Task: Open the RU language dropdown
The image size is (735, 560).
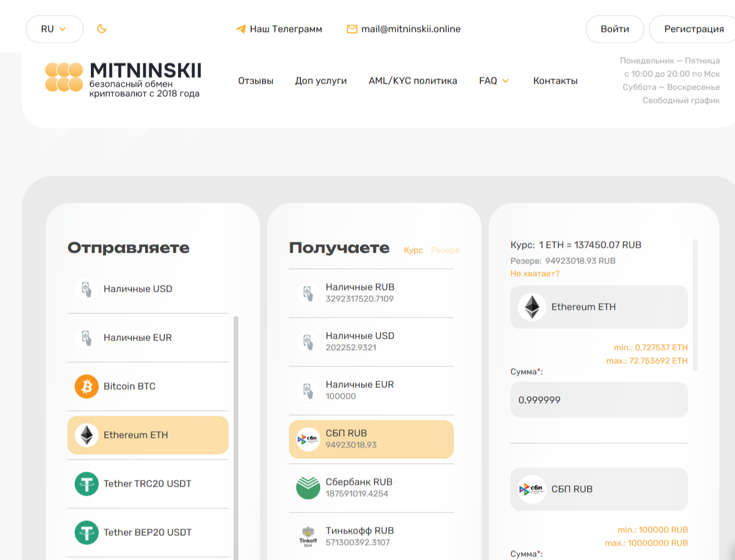Action: [54, 29]
